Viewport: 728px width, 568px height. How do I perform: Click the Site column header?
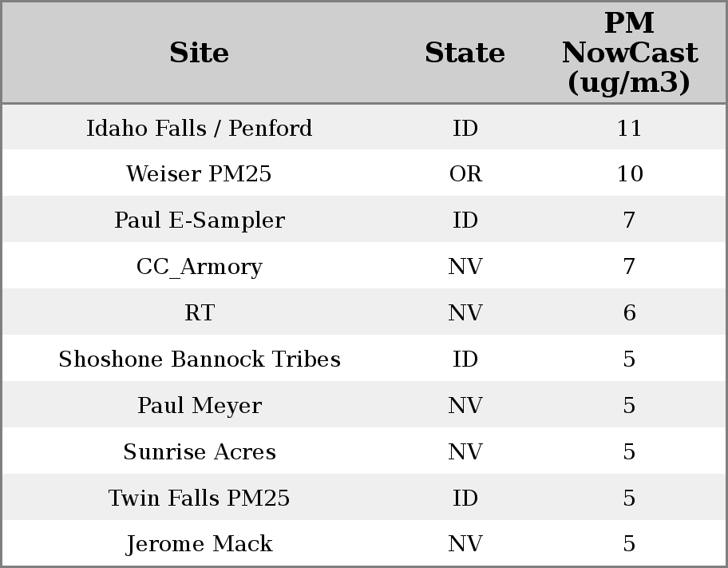pyautogui.click(x=200, y=54)
